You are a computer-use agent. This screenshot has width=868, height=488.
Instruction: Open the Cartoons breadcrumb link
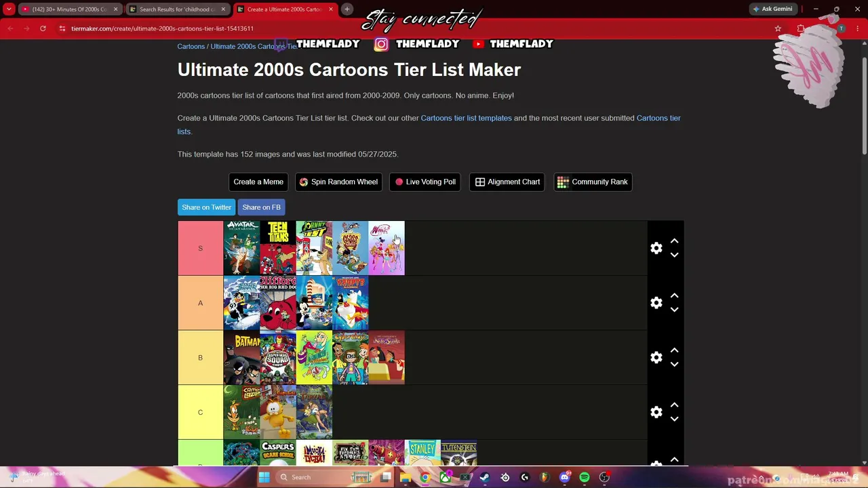click(191, 46)
